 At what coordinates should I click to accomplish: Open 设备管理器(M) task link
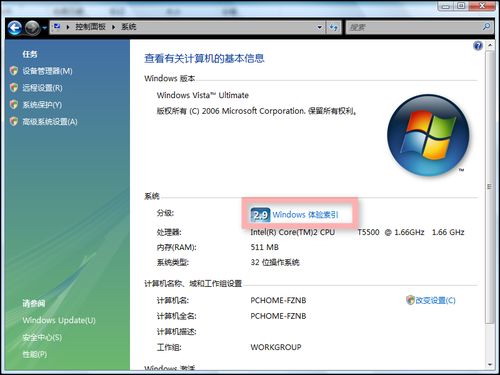coord(47,71)
